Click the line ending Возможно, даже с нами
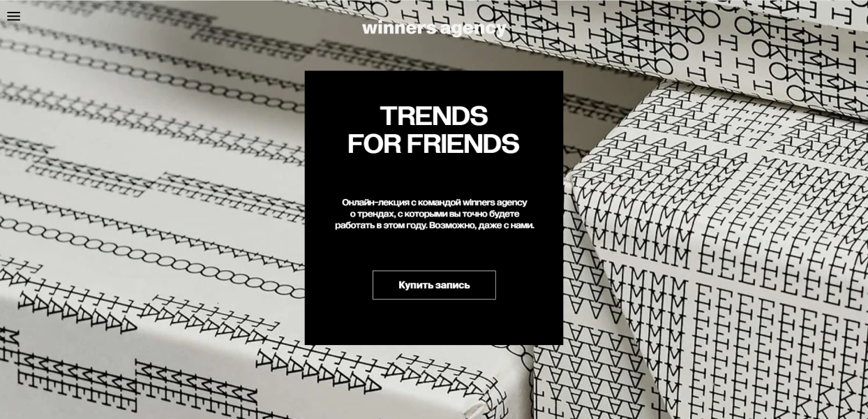This screenshot has width=868, height=419. [434, 225]
